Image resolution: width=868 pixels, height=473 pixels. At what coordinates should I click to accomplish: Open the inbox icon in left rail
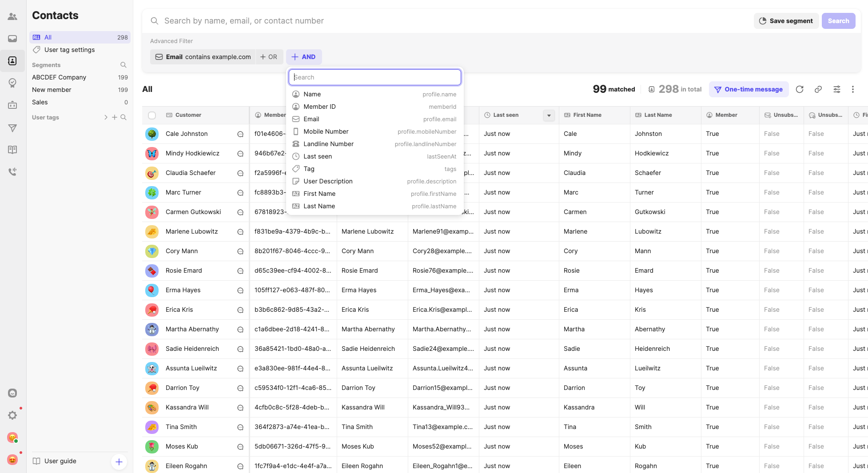(12, 39)
